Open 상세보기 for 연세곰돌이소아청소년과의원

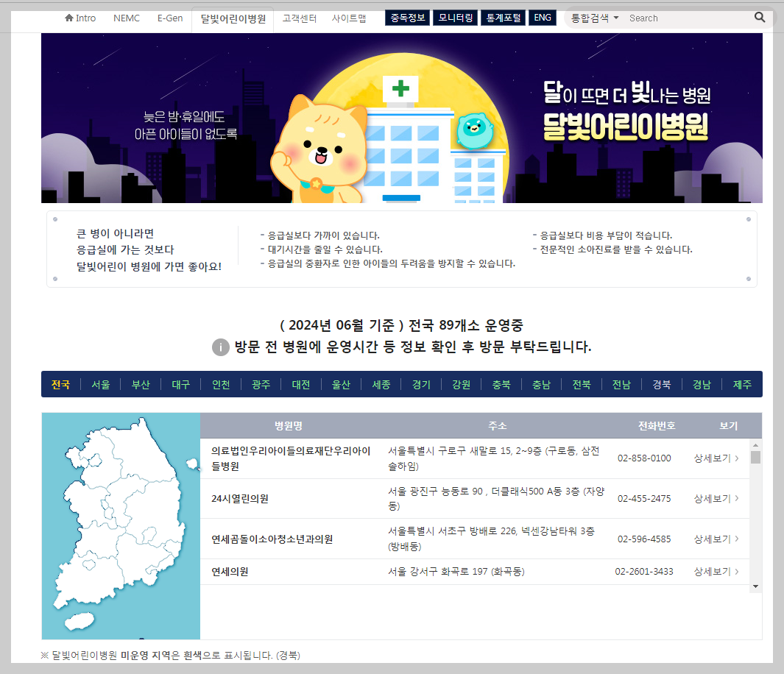[716, 539]
